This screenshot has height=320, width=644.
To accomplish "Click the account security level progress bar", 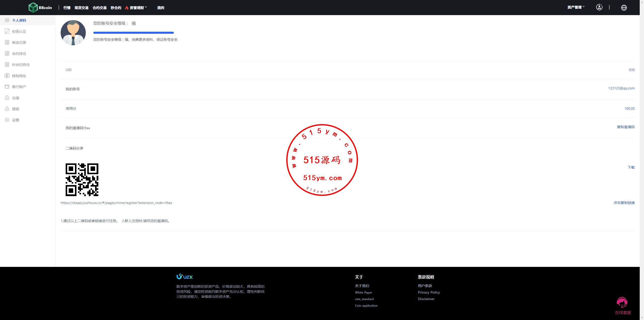I will (133, 33).
